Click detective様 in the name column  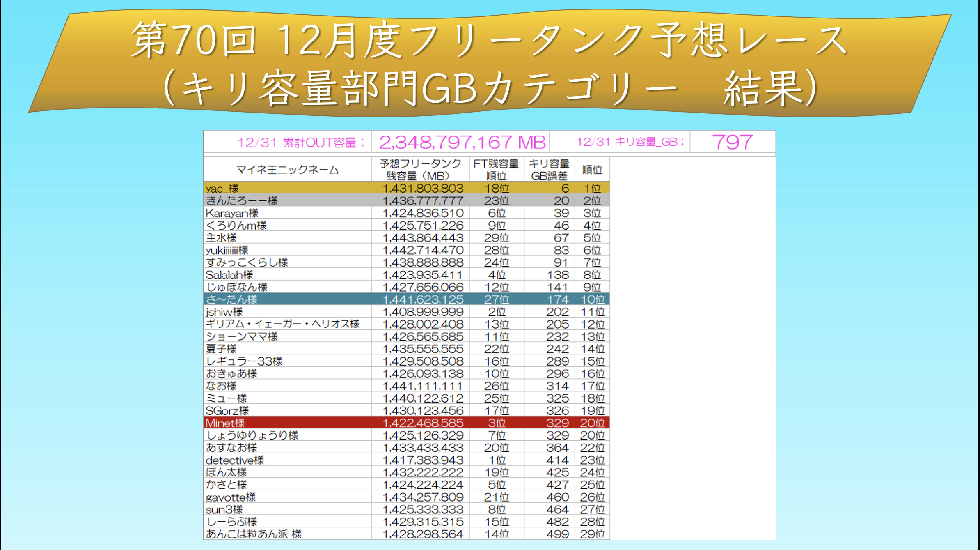[x=235, y=460]
